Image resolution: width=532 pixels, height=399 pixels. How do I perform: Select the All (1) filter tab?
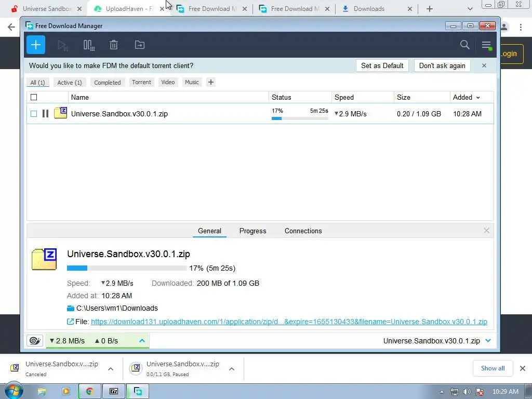coord(37,83)
